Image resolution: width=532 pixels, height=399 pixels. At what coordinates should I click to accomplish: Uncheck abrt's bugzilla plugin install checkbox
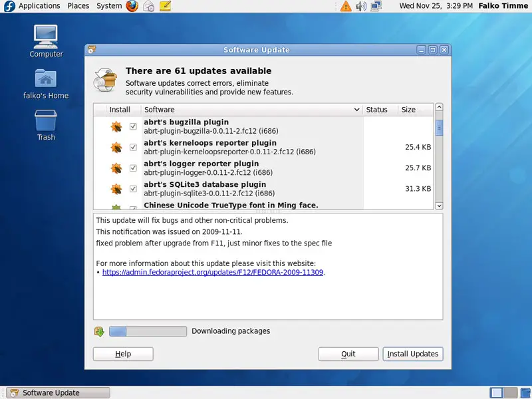(x=133, y=126)
